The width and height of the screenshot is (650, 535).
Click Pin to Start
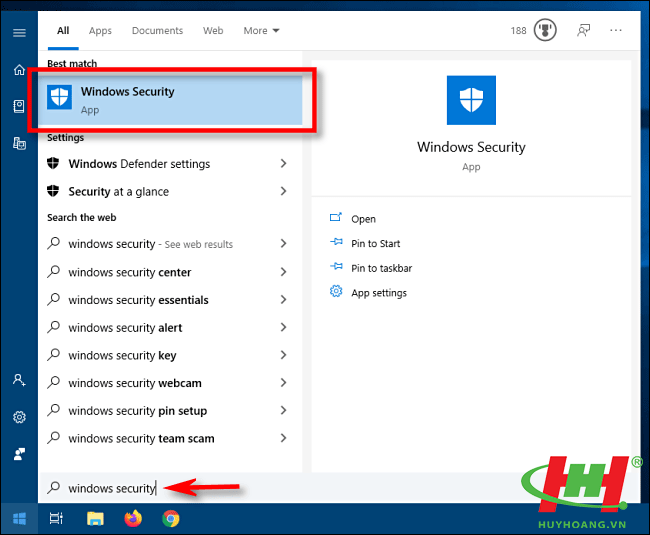click(x=376, y=243)
